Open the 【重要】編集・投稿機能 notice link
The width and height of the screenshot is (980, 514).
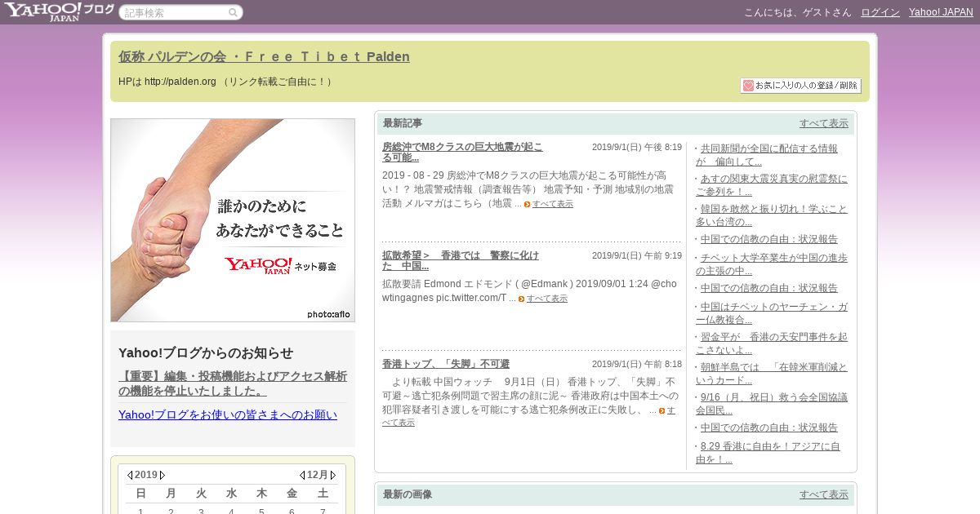[x=233, y=383]
